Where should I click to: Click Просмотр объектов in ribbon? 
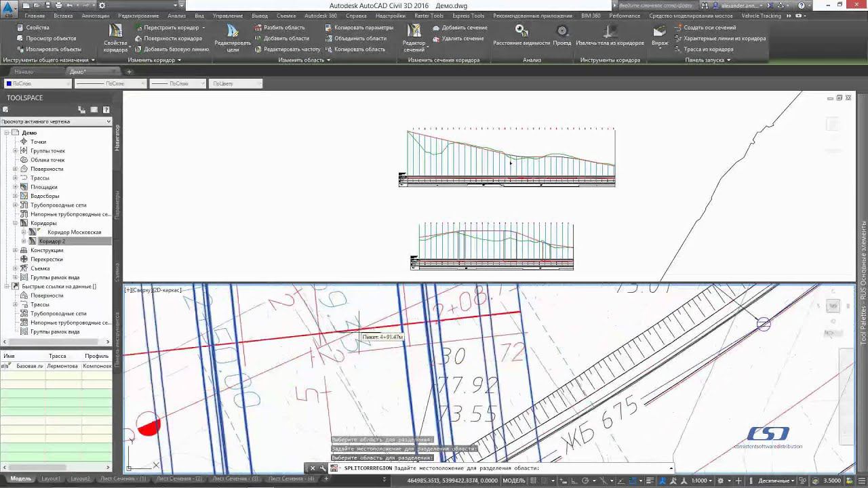pyautogui.click(x=46, y=39)
